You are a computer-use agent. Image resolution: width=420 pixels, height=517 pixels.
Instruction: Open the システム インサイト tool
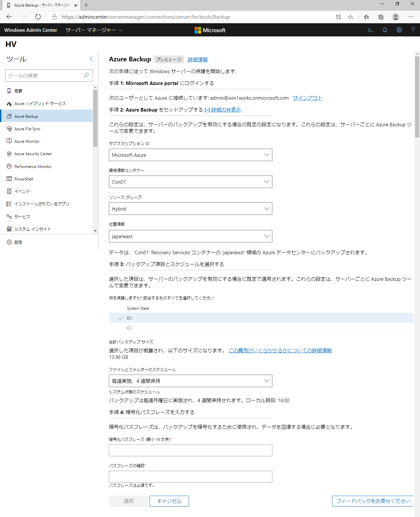coord(47,229)
